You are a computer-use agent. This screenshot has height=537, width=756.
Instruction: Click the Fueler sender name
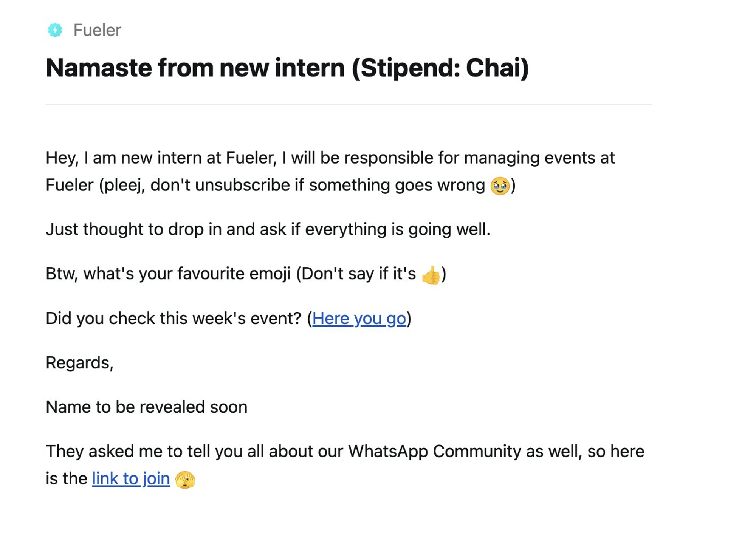coord(97,30)
